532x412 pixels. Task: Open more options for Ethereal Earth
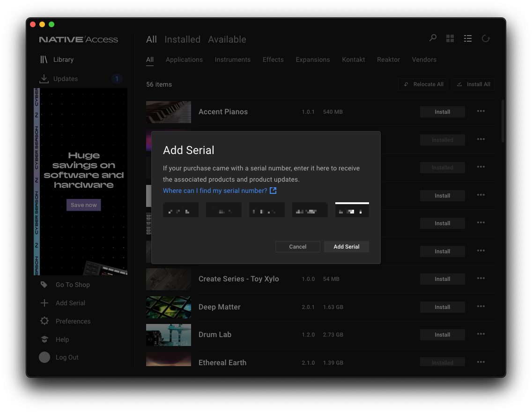pyautogui.click(x=480, y=362)
